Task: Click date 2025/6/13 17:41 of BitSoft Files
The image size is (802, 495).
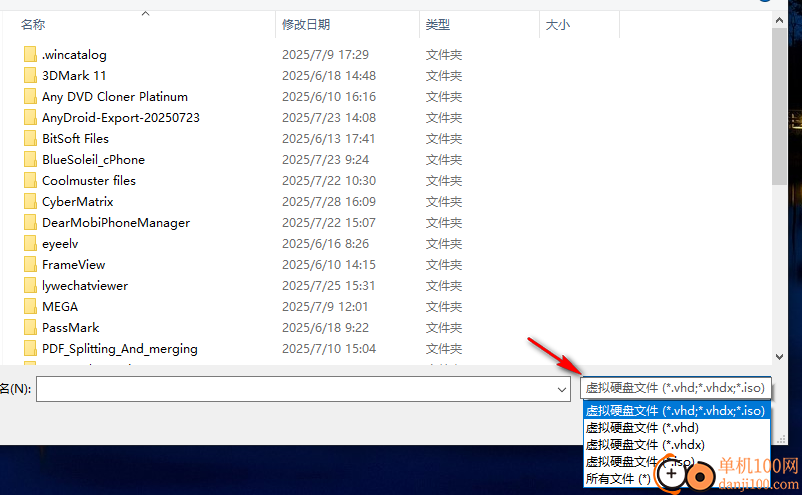Action: click(328, 139)
